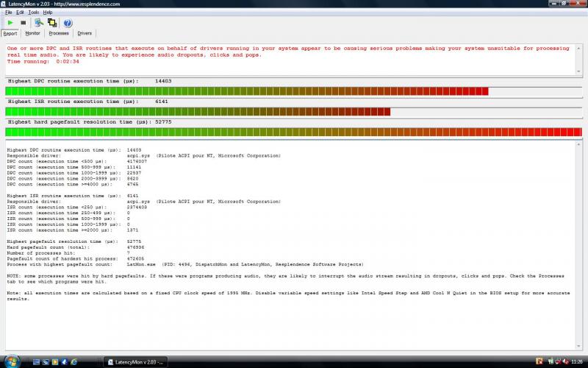Open the Tools menu

(x=33, y=13)
